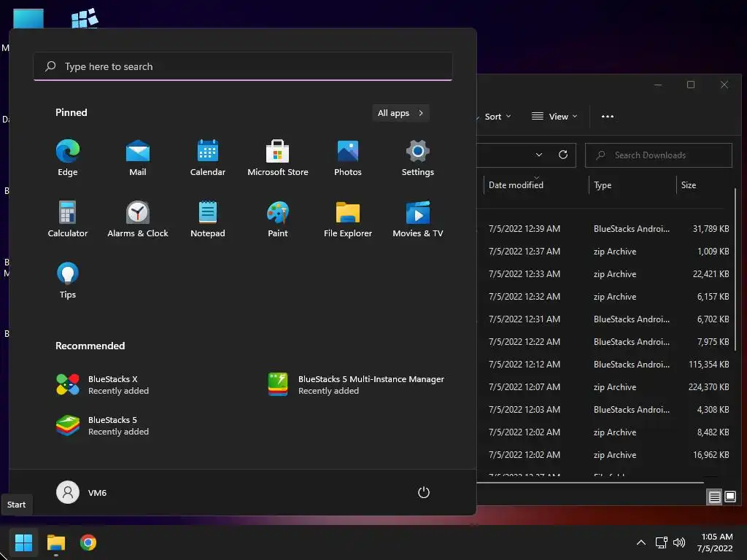Launch Notepad from pinned apps
The image size is (747, 560).
point(208,219)
